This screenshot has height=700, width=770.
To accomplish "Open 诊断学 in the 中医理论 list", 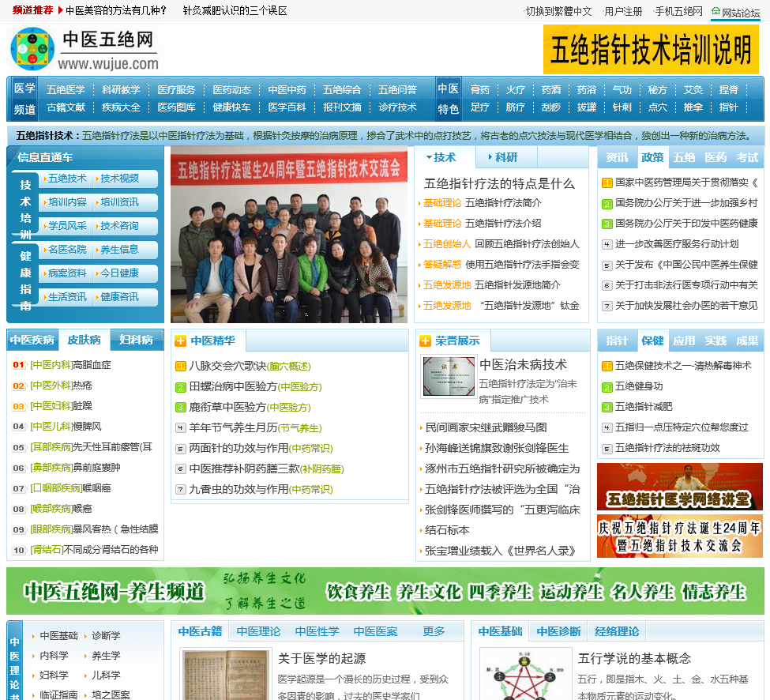I will [x=106, y=636].
